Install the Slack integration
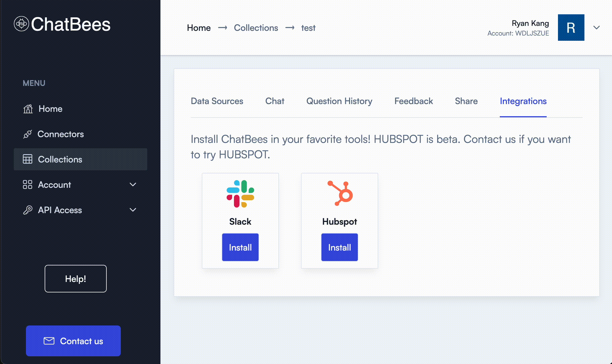Screen dimensions: 612x364 240,247
